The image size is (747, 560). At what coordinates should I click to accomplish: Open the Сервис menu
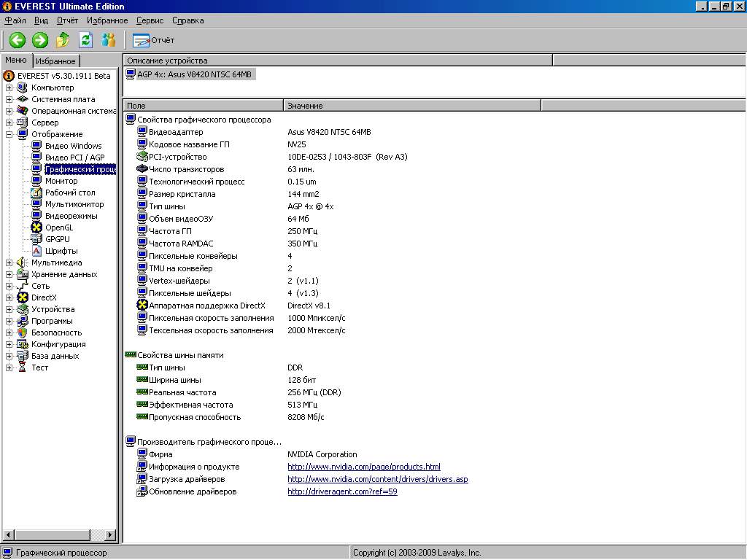click(150, 20)
